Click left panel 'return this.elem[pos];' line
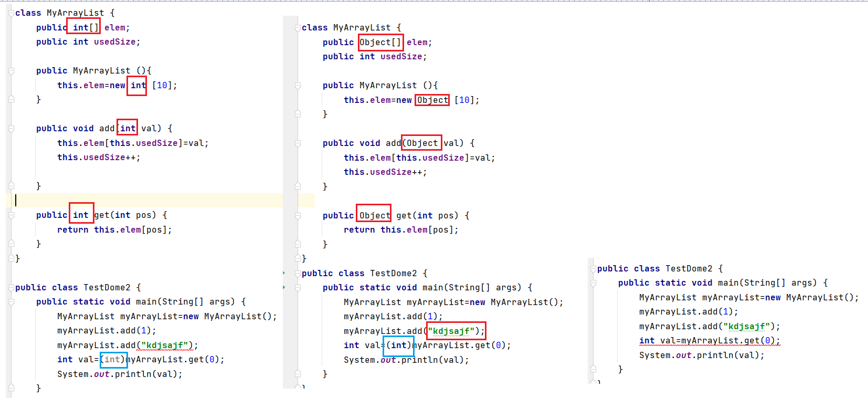The width and height of the screenshot is (868, 398). tap(114, 230)
